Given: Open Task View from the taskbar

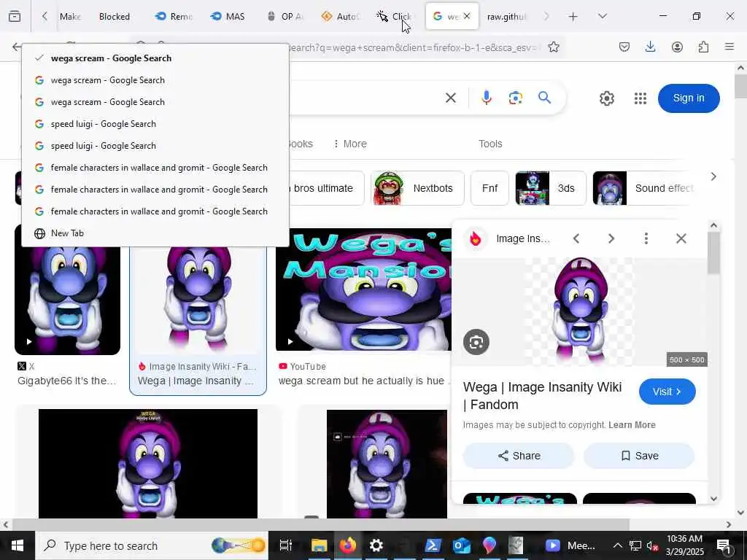Looking at the screenshot, I should (x=285, y=545).
